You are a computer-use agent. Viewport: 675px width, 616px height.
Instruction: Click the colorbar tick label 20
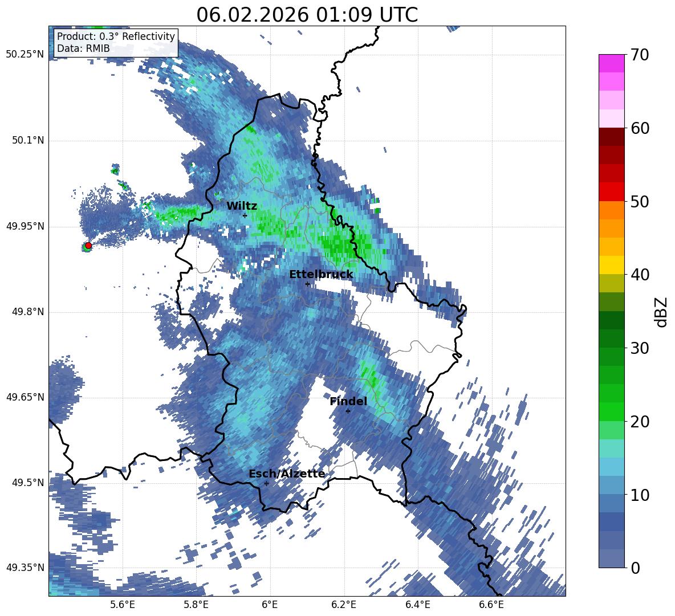(x=640, y=422)
